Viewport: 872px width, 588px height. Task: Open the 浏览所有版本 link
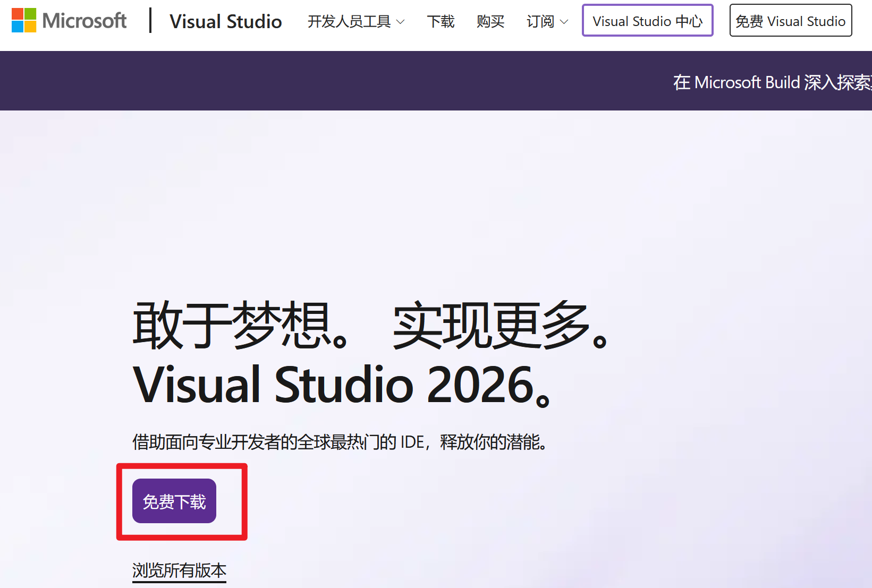pyautogui.click(x=179, y=570)
